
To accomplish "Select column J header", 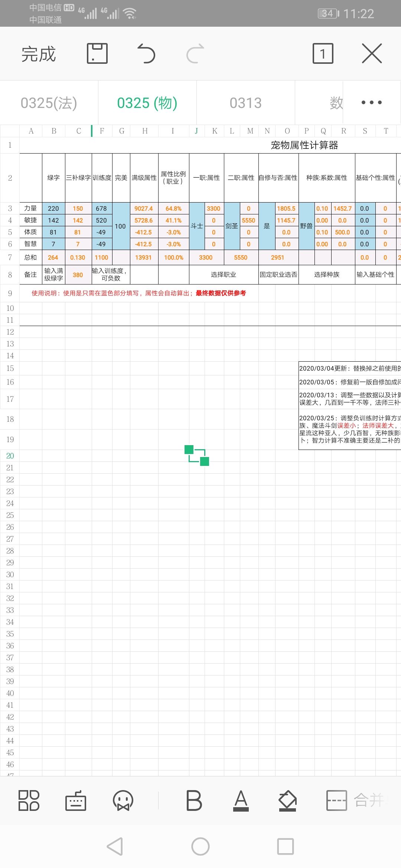I will (x=197, y=131).
